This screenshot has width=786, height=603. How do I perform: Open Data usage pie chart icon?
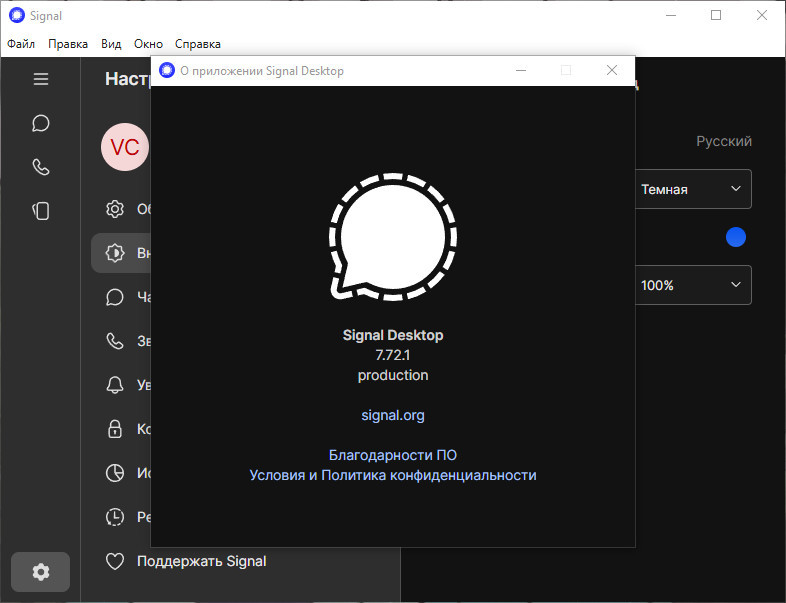tap(115, 473)
